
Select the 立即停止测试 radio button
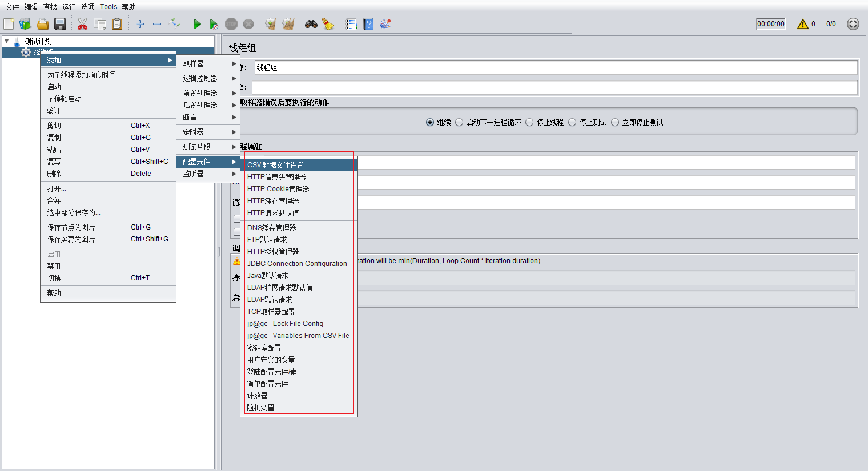tap(615, 122)
